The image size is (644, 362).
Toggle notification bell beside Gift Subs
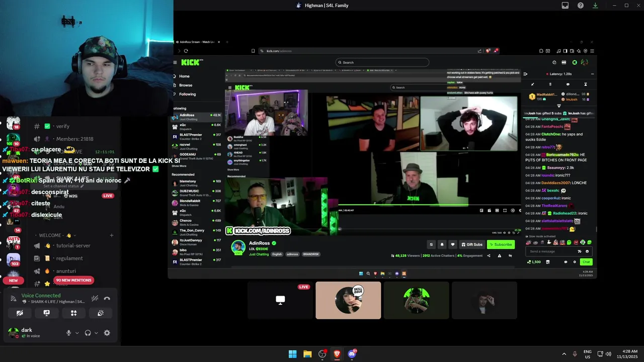pos(442,244)
